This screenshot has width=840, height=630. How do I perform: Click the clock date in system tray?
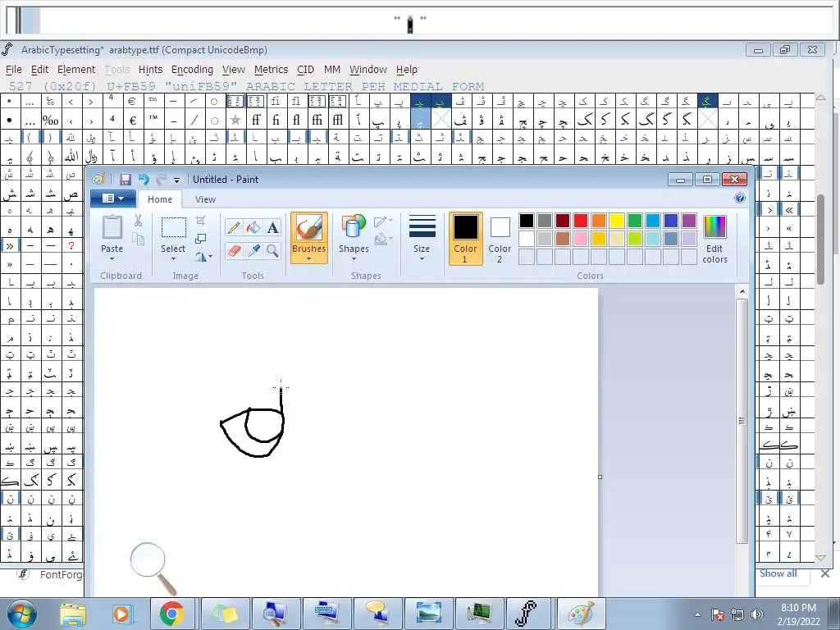click(798, 614)
